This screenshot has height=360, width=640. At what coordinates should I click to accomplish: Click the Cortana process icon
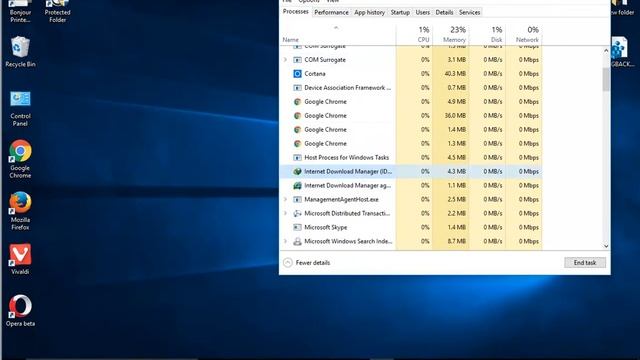click(x=298, y=74)
